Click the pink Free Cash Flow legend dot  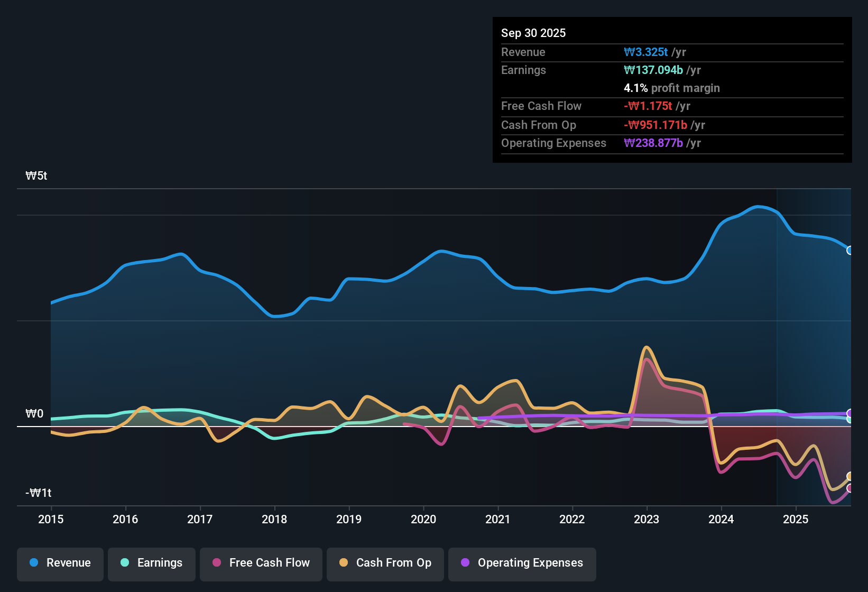(217, 563)
